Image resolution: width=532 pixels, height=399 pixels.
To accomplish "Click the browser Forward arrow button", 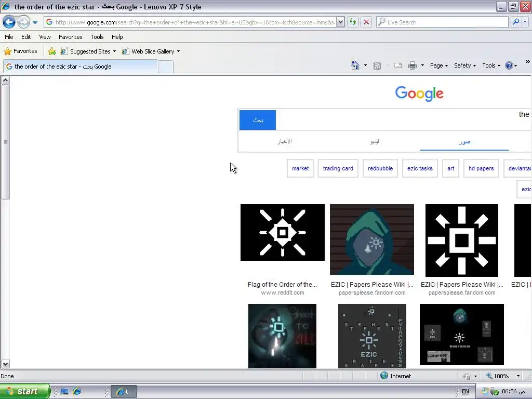I will pyautogui.click(x=23, y=22).
